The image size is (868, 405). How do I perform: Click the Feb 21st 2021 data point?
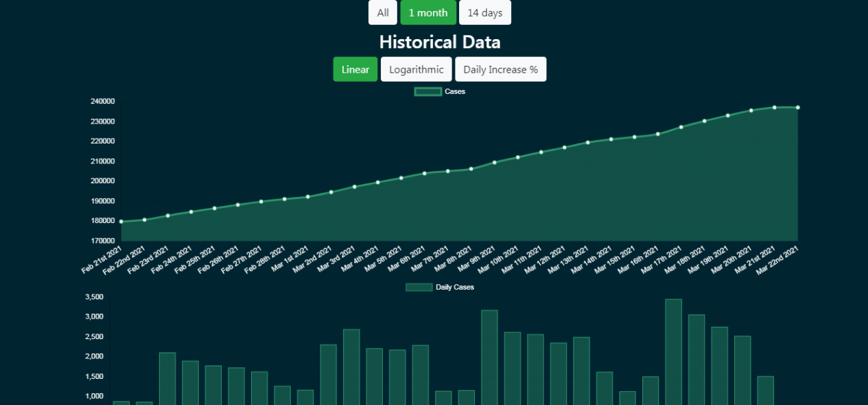(121, 222)
